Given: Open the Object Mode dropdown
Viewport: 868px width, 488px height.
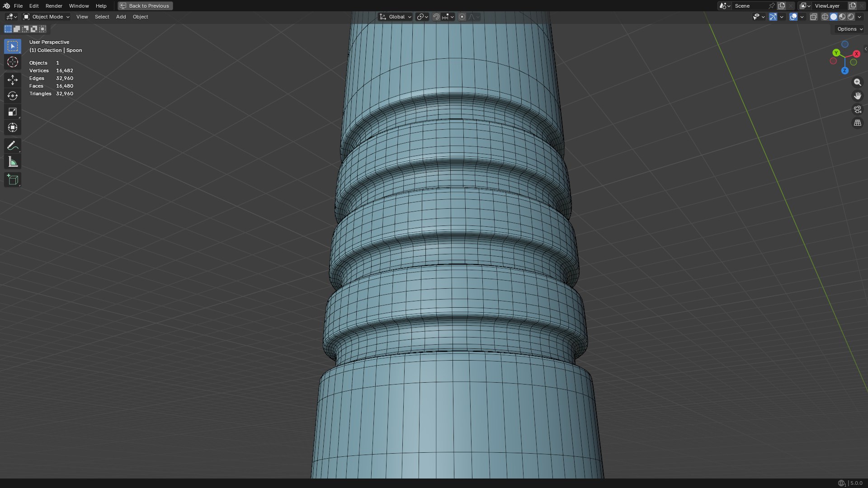Looking at the screenshot, I should tap(47, 17).
